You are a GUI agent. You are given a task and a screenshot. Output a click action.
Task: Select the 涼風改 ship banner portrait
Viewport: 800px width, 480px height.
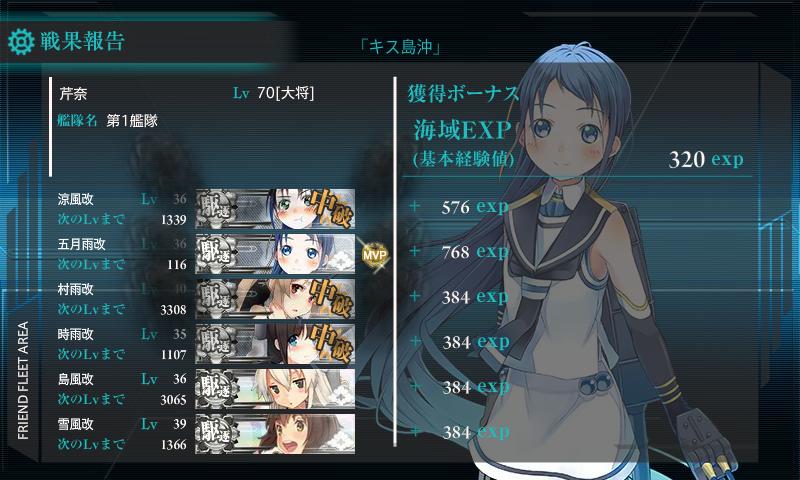click(x=276, y=208)
